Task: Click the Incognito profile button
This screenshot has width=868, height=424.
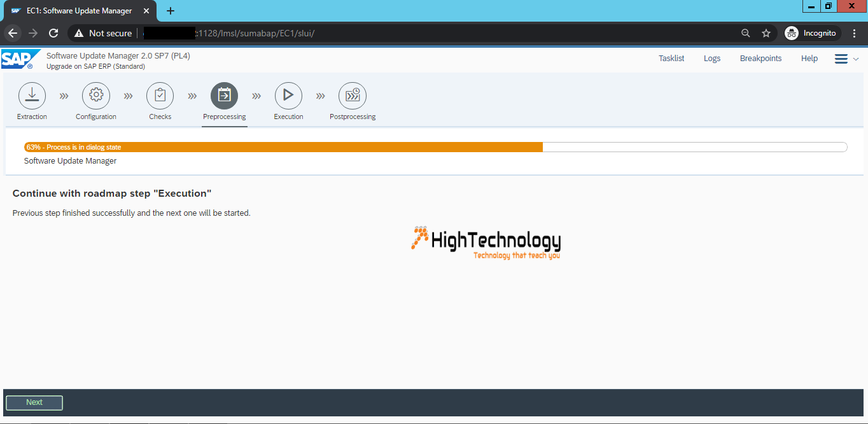Action: [811, 33]
